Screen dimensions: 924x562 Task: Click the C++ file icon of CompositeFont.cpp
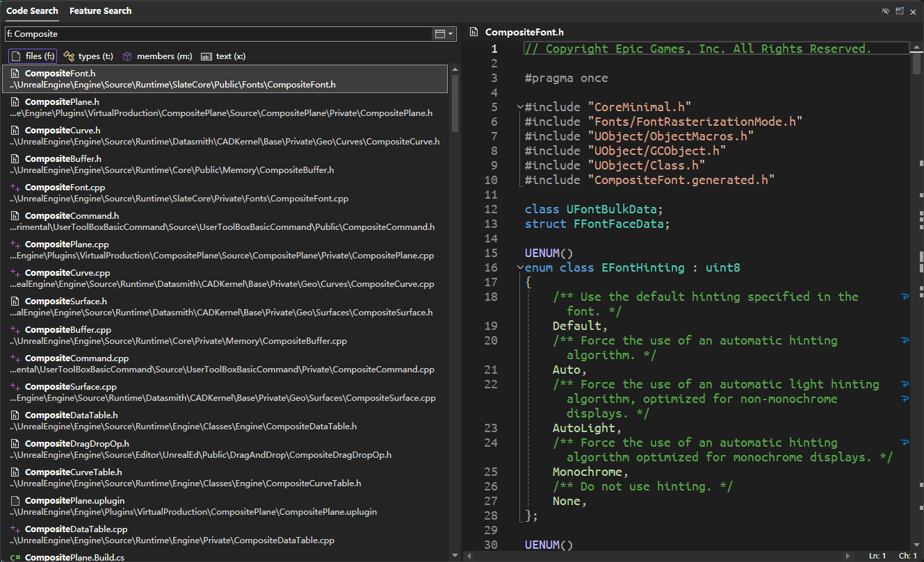(x=15, y=188)
